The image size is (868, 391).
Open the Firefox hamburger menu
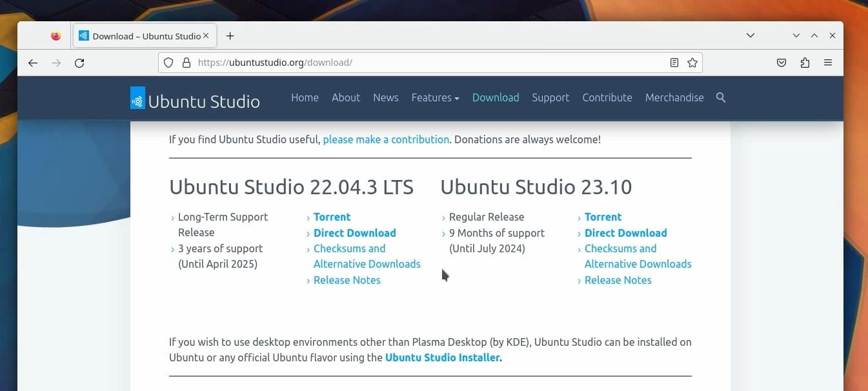tap(828, 63)
